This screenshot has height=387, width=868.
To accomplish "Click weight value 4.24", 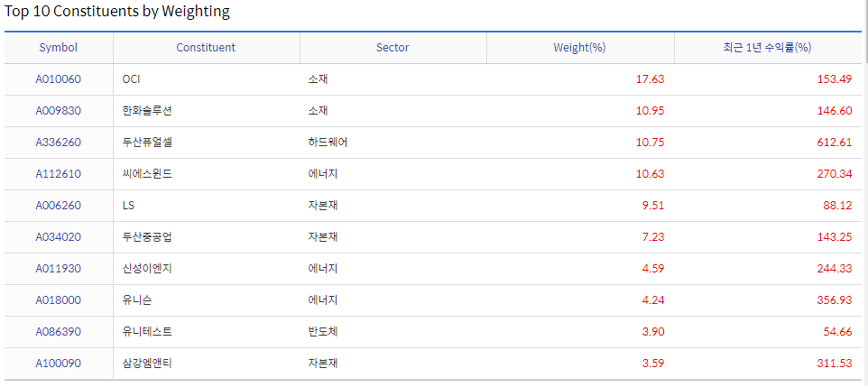I will [x=652, y=300].
